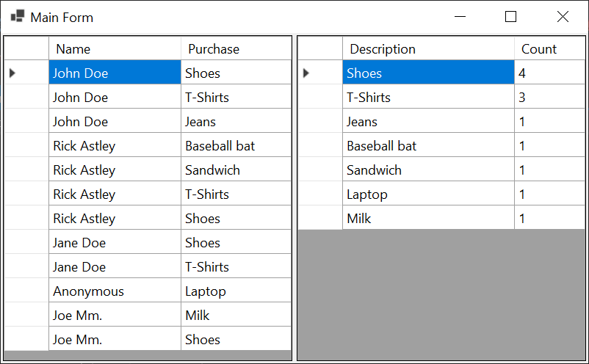Select Laptop cell in the Description column
The height and width of the screenshot is (364, 589).
click(x=428, y=194)
